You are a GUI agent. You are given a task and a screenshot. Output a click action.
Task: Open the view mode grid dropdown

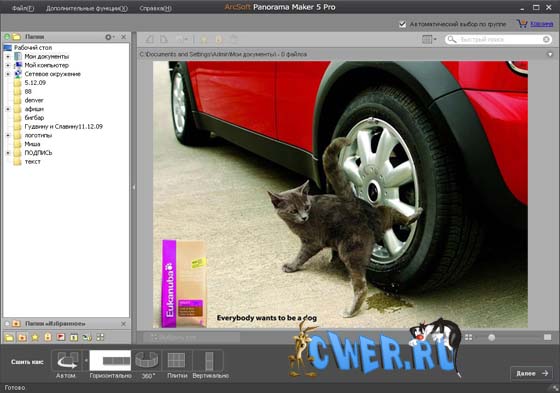[x=429, y=39]
